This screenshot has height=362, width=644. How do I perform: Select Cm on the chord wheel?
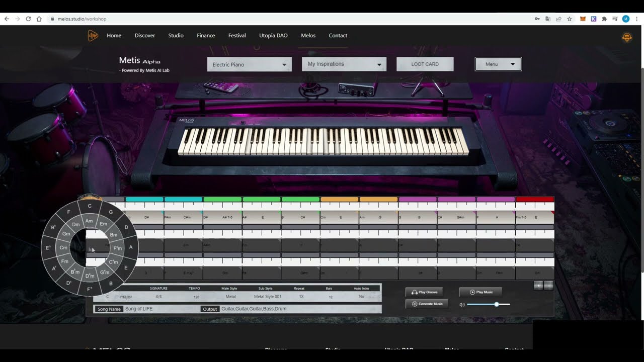tap(63, 247)
